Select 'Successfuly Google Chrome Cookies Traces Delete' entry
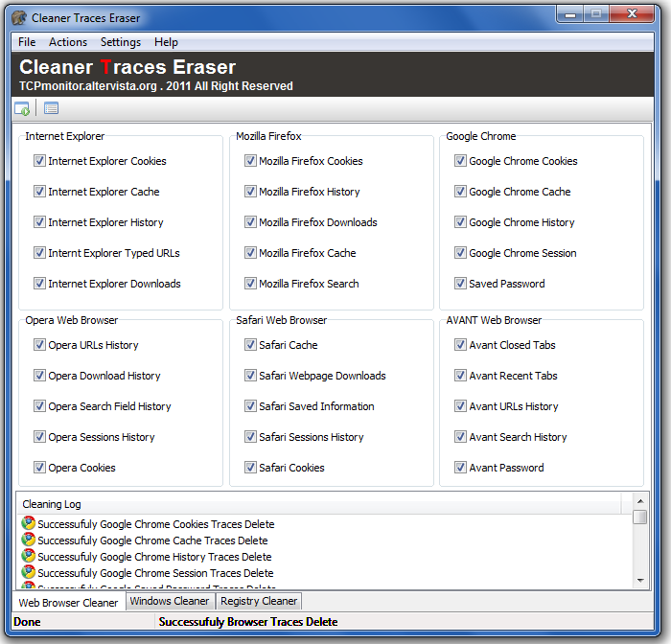Screen dimensions: 671x644 155,524
